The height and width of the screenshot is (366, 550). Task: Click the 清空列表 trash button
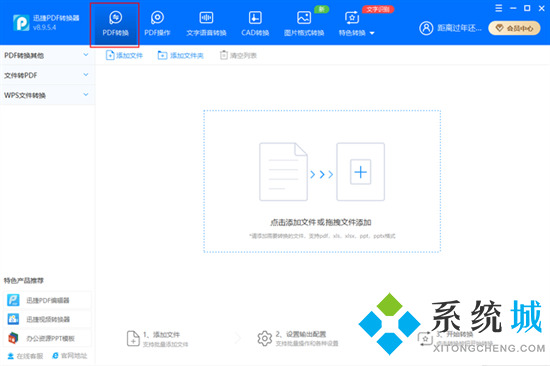click(238, 55)
